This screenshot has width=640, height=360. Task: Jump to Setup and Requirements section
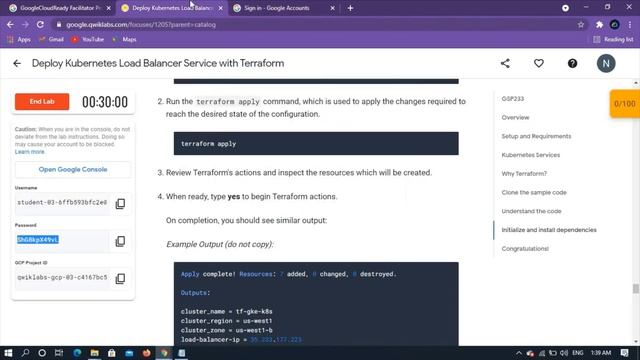(536, 136)
